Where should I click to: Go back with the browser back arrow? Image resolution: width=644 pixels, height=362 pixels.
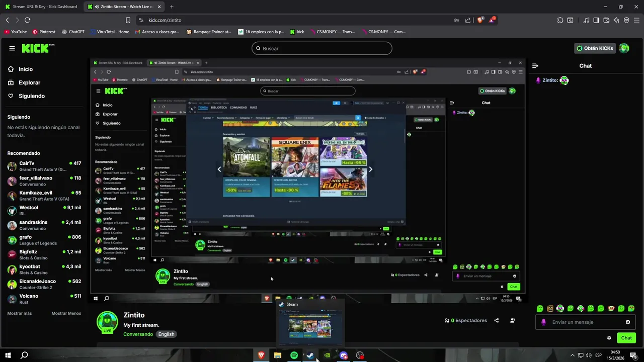pos(8,20)
